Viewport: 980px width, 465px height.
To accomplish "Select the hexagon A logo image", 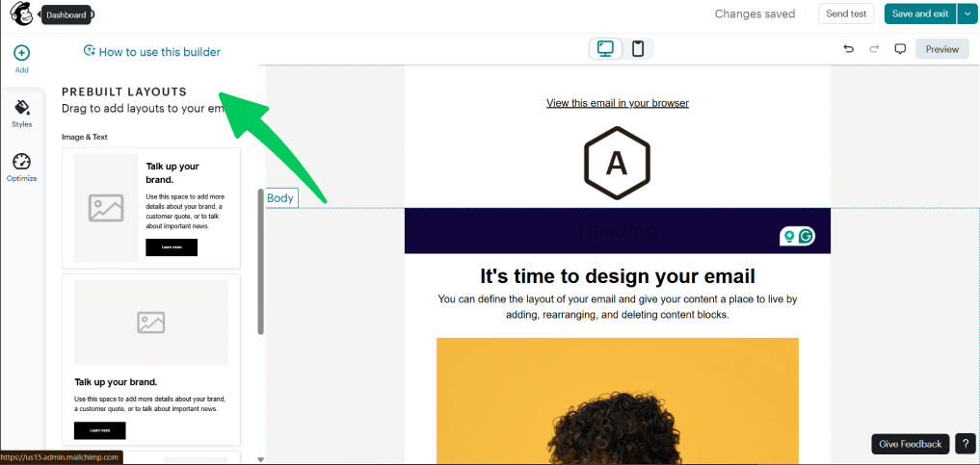I will [617, 163].
